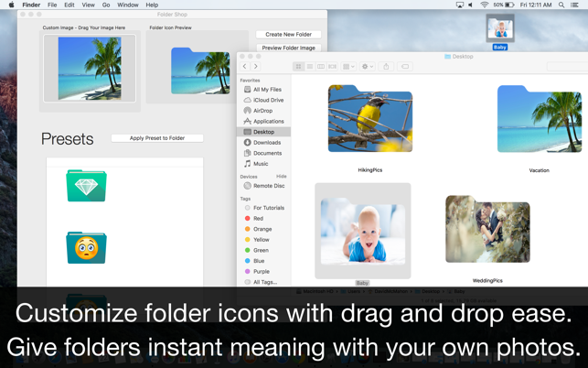Open the View menu
This screenshot has width=588, height=368.
pyautogui.click(x=88, y=5)
